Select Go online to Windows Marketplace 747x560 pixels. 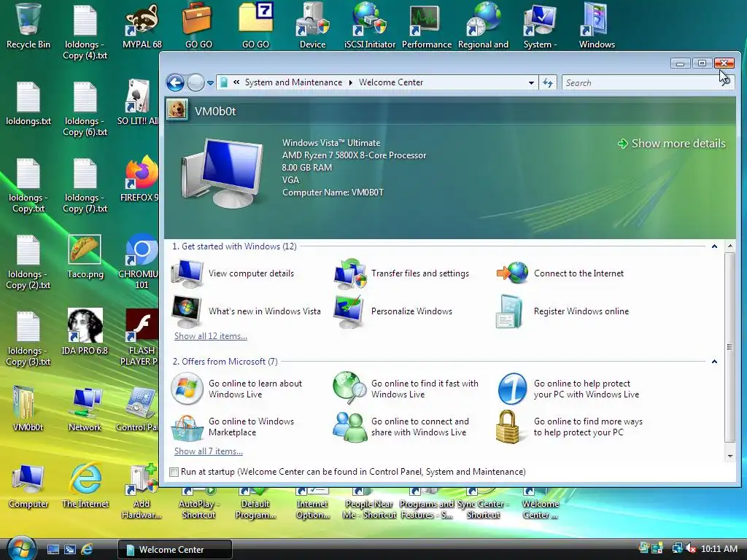click(x=233, y=427)
